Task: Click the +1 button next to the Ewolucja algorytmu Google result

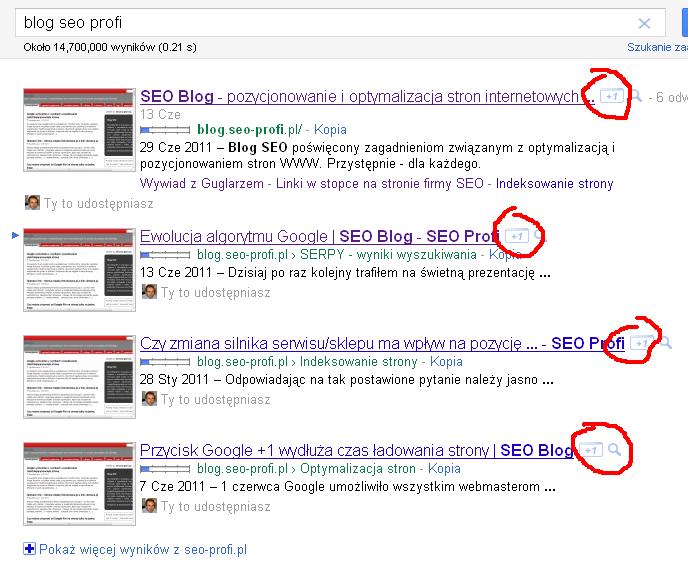Action: coord(517,236)
